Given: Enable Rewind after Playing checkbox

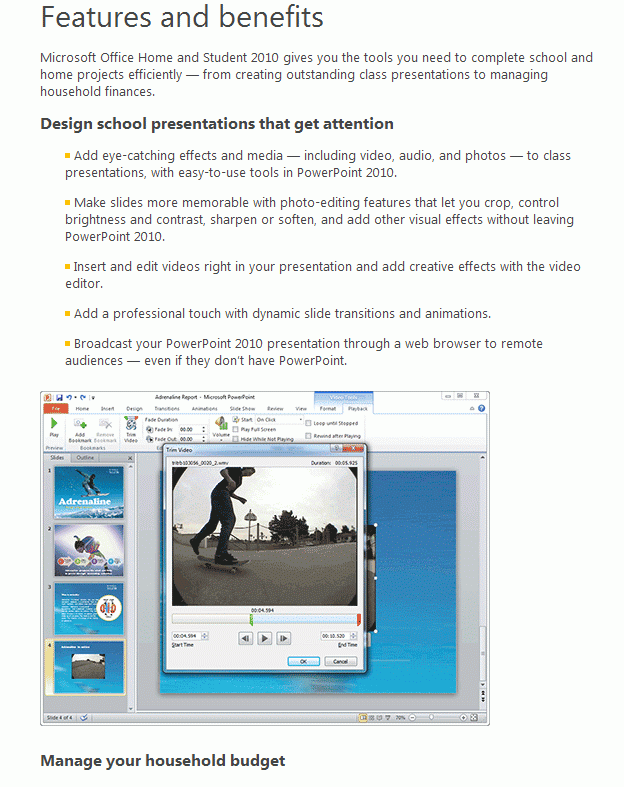Looking at the screenshot, I should (309, 436).
